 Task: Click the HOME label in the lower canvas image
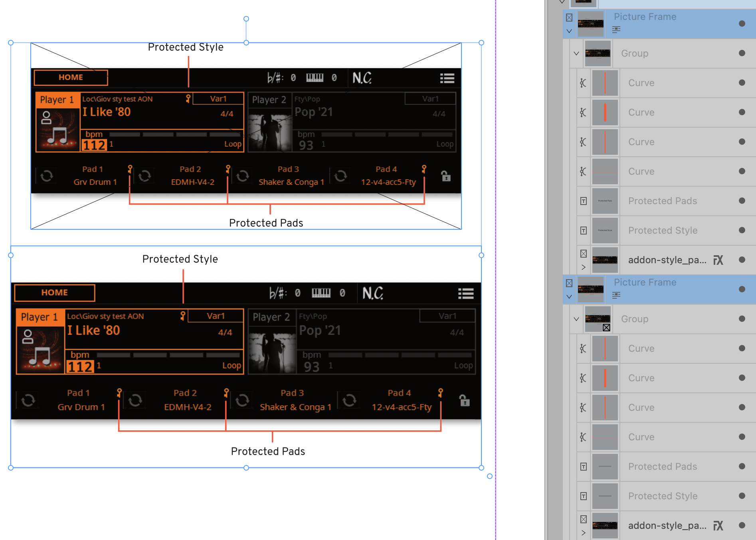pyautogui.click(x=55, y=293)
